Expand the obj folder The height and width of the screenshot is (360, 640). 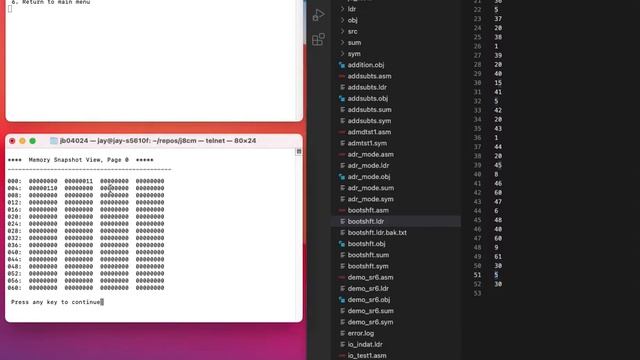point(353,20)
